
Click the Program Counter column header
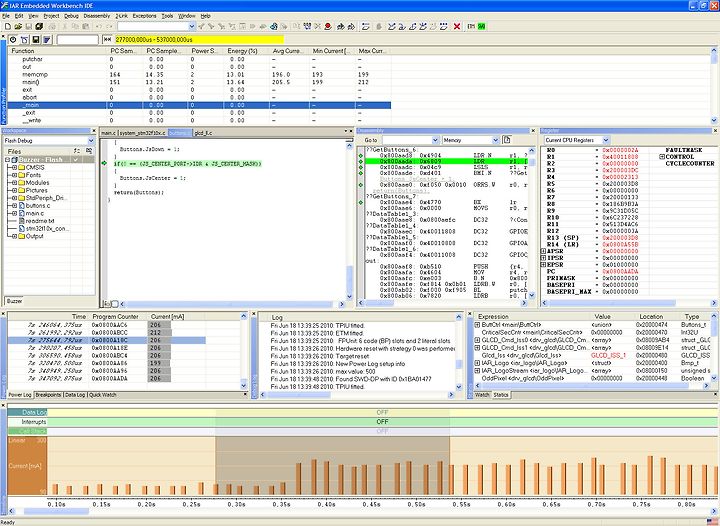pyautogui.click(x=116, y=317)
